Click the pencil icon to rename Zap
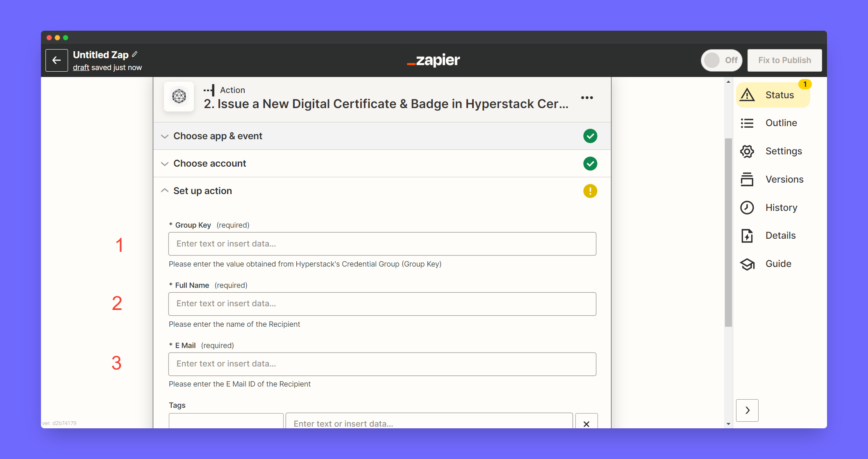 (135, 54)
